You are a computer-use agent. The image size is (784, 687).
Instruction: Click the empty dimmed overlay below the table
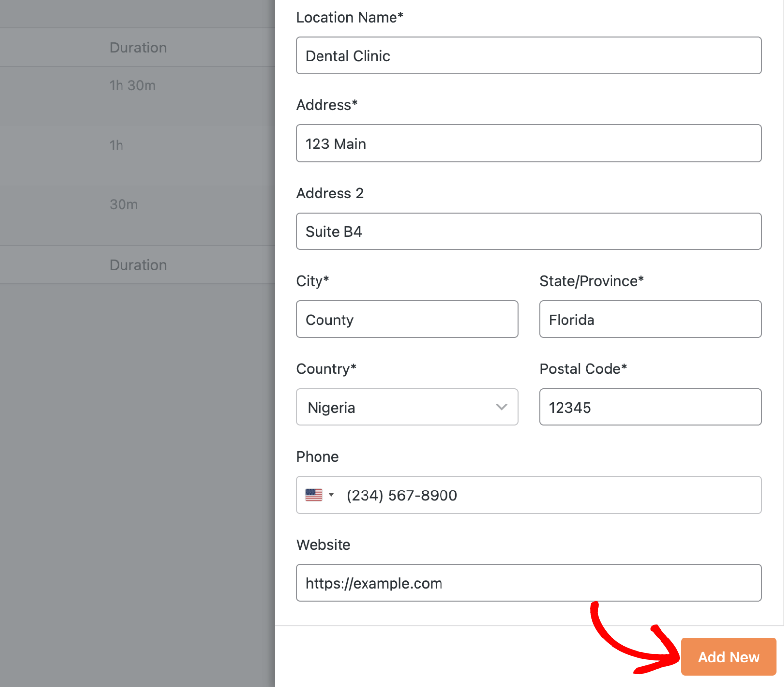tap(137, 466)
